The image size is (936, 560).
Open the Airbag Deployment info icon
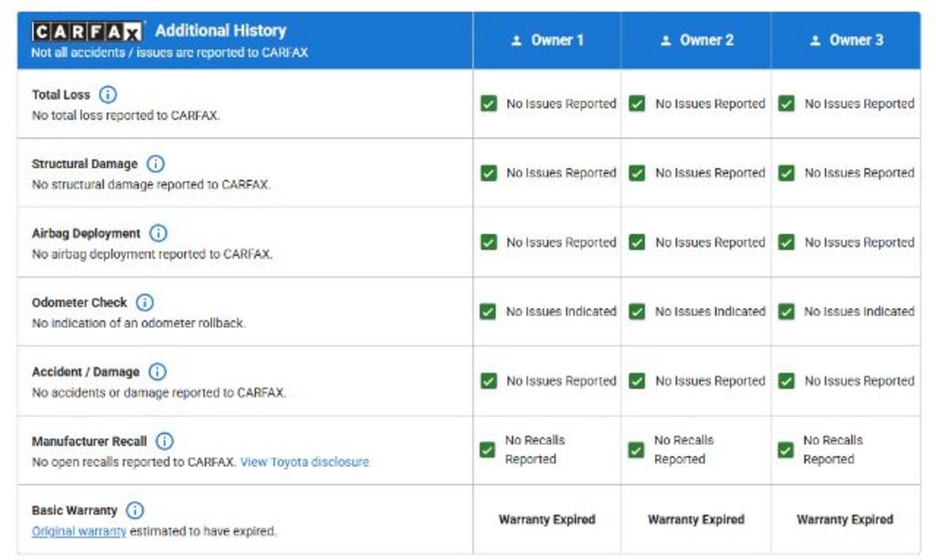point(158,233)
